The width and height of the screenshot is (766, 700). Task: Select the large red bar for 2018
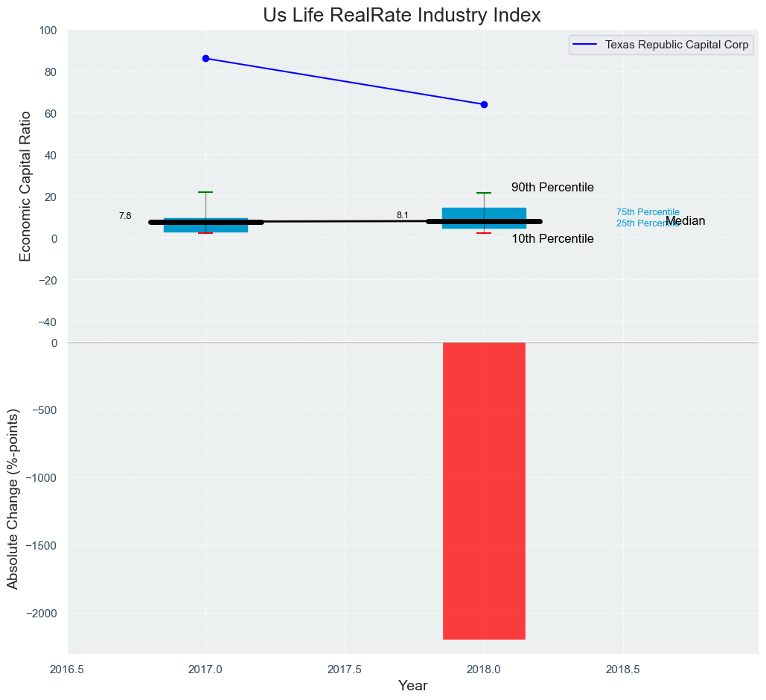click(484, 490)
